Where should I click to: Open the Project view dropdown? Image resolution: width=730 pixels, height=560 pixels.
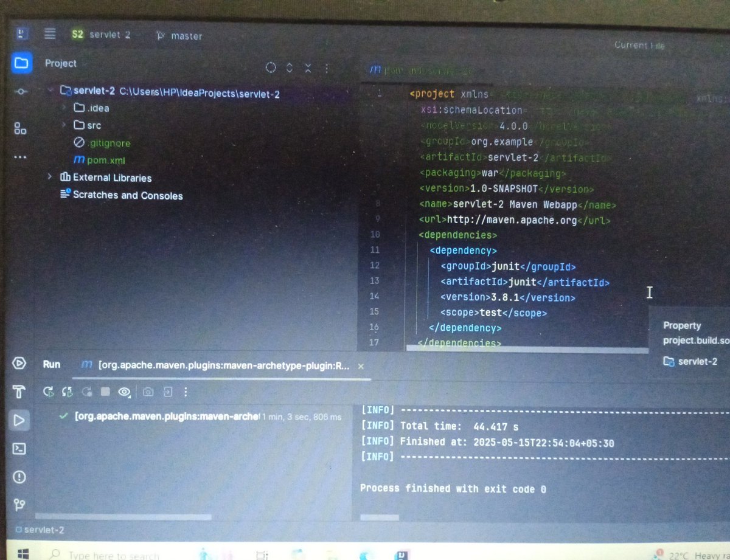(61, 63)
